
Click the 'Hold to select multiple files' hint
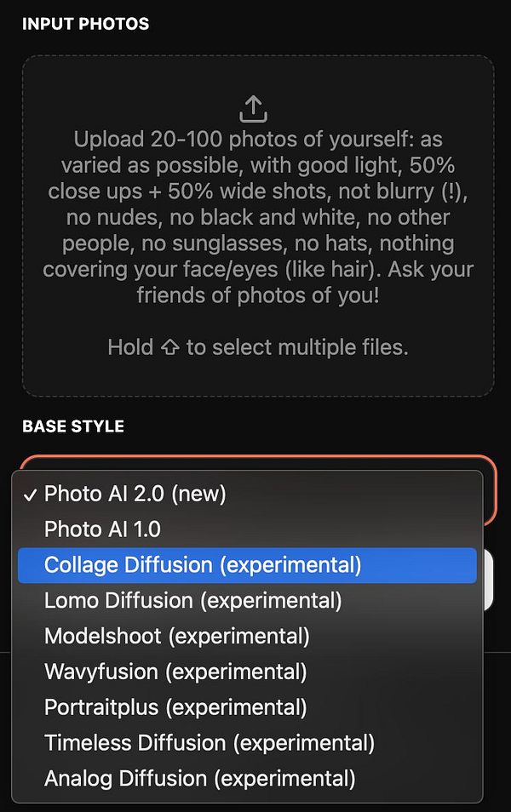(257, 347)
